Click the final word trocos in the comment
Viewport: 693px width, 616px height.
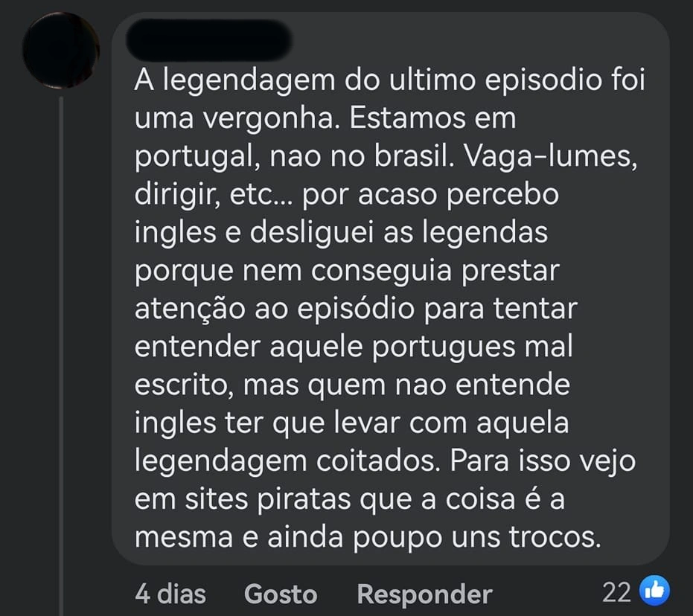click(555, 538)
